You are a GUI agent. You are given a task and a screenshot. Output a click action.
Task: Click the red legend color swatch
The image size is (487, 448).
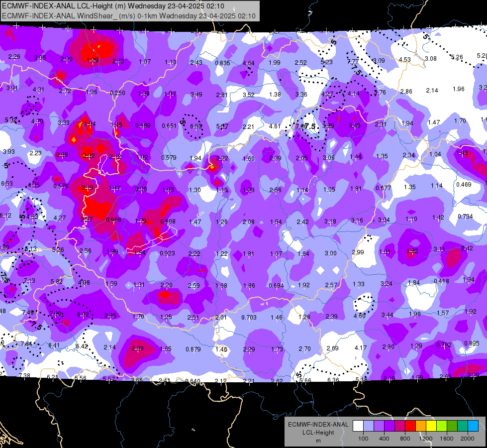click(410, 426)
